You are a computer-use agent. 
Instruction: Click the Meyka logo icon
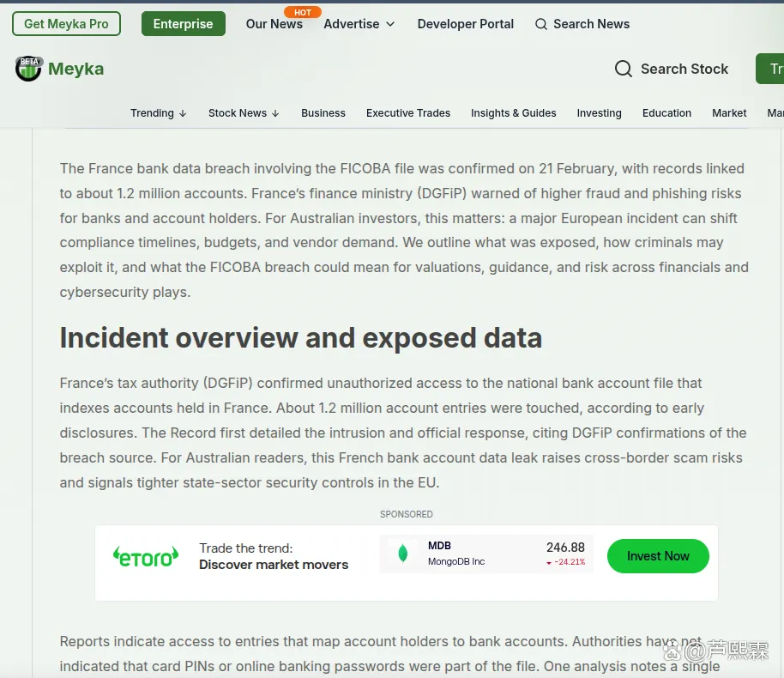pyautogui.click(x=28, y=69)
